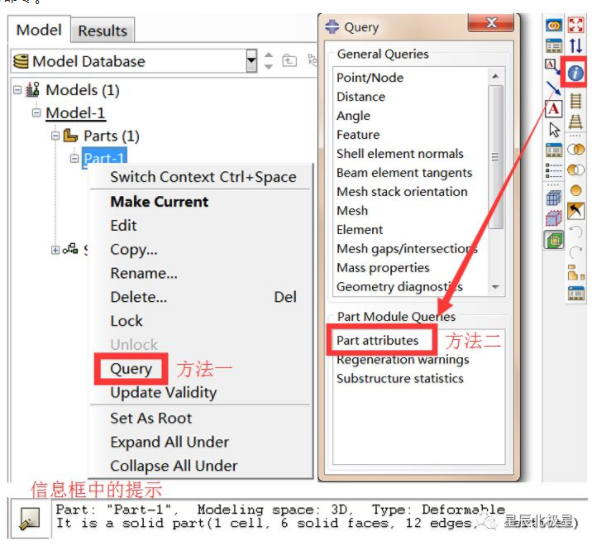
Task: Collapse the Parts (1) tree node
Action: 55,136
